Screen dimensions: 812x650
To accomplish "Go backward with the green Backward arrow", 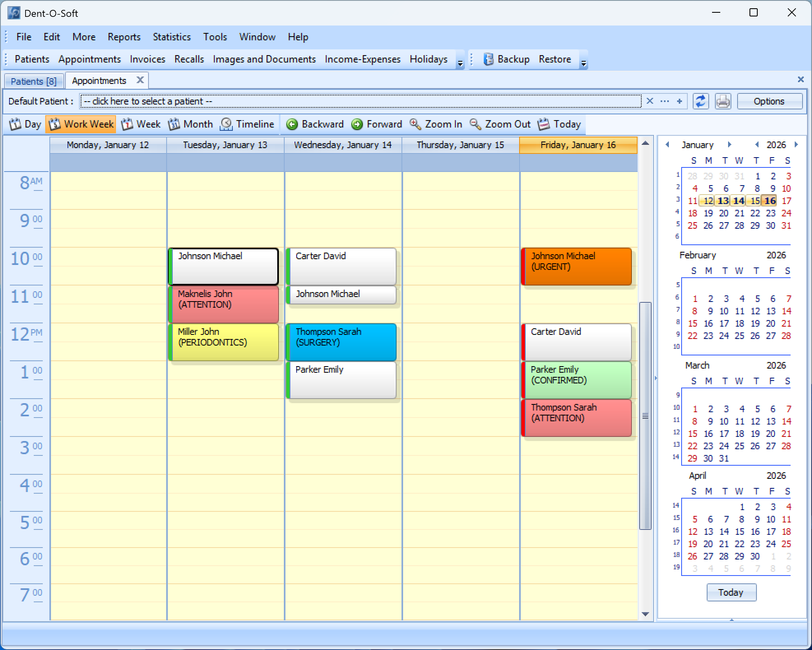I will [x=315, y=124].
